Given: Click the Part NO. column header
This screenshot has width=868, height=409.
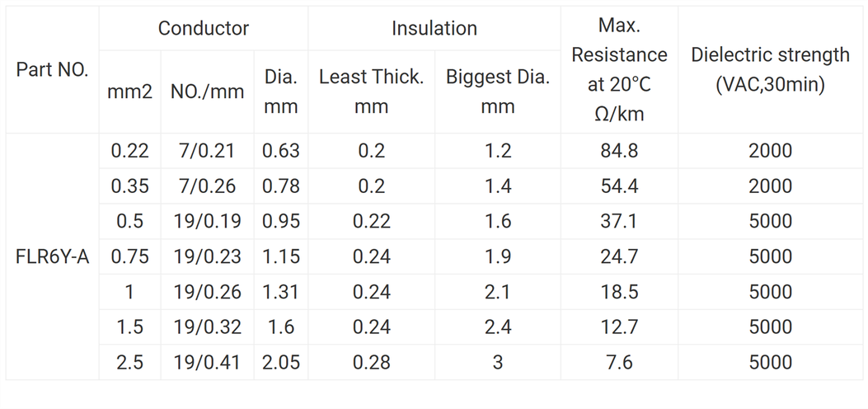Looking at the screenshot, I should (x=52, y=70).
